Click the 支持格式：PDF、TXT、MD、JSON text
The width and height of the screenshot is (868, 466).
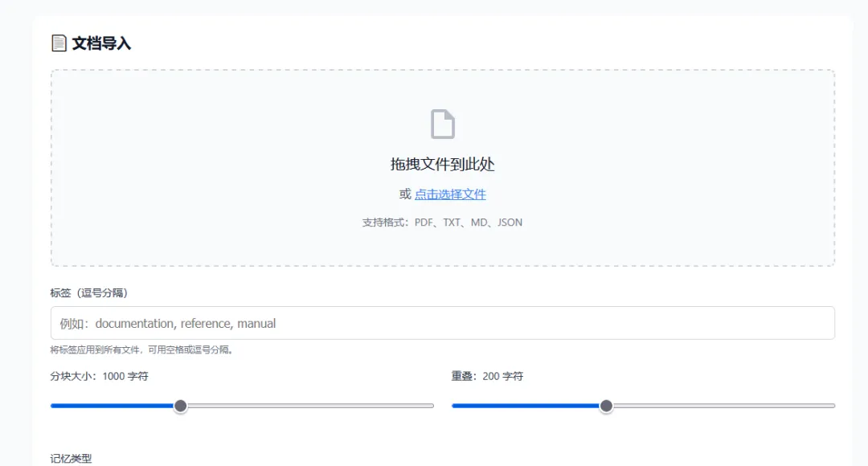[442, 223]
